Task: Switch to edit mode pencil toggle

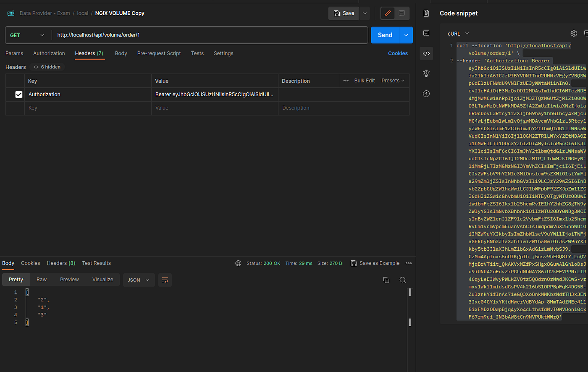Action: click(388, 13)
